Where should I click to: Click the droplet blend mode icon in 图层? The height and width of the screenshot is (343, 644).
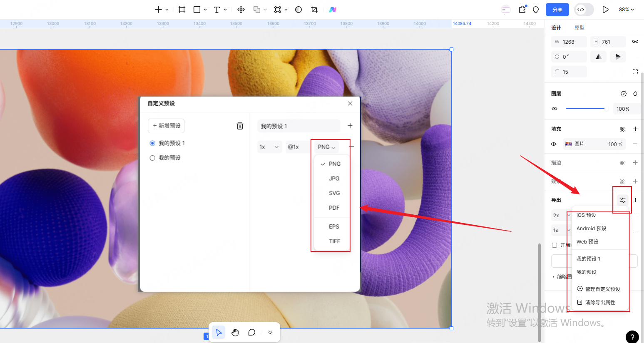pos(635,94)
